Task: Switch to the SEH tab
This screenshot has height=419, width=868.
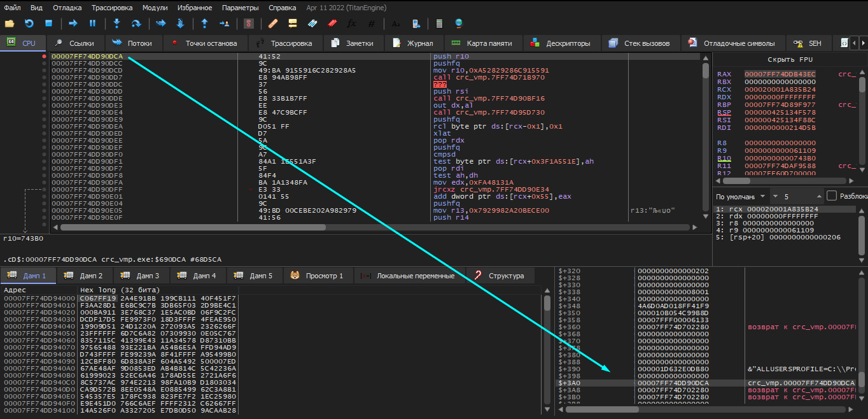Action: tap(809, 43)
